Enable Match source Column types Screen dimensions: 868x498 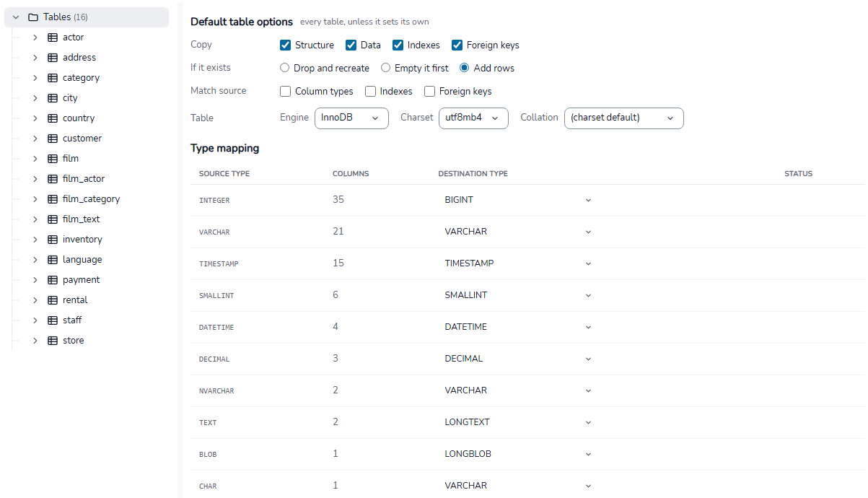click(x=285, y=91)
